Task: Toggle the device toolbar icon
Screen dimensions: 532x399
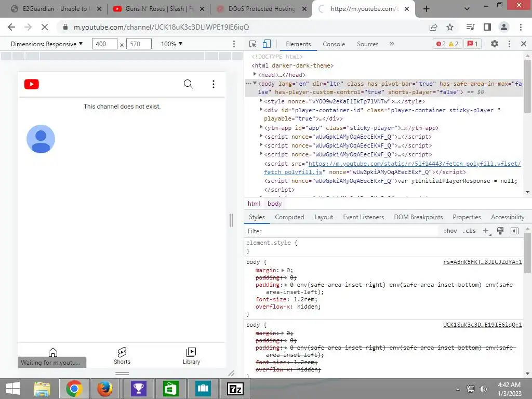Action: coord(267,44)
